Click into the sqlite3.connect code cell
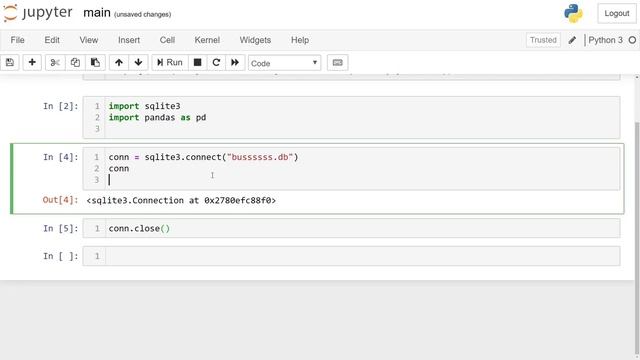 tap(351, 169)
